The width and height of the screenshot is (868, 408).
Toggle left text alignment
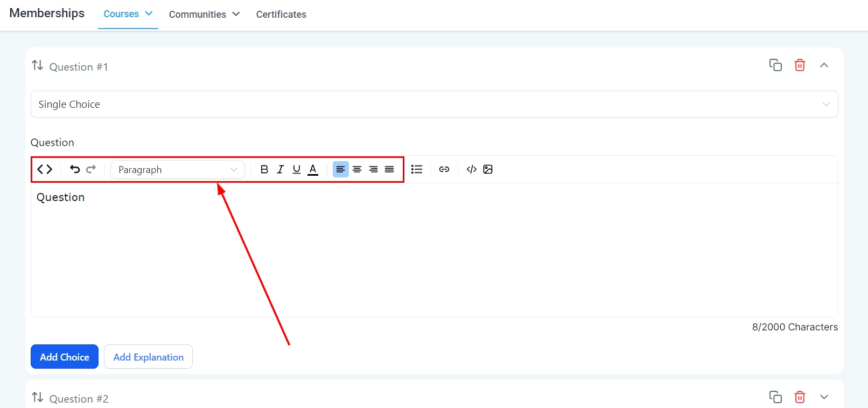point(340,169)
